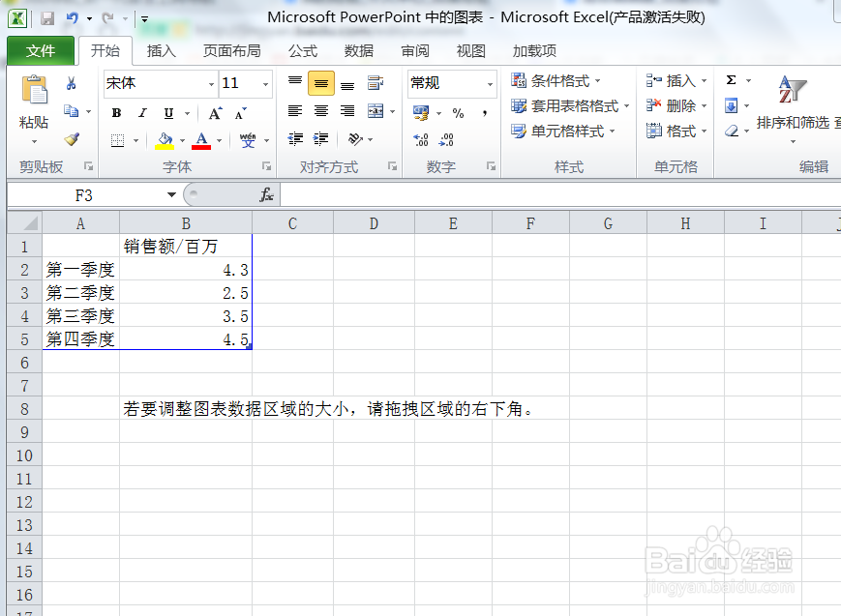Select the cell containing 第三季度

point(80,316)
